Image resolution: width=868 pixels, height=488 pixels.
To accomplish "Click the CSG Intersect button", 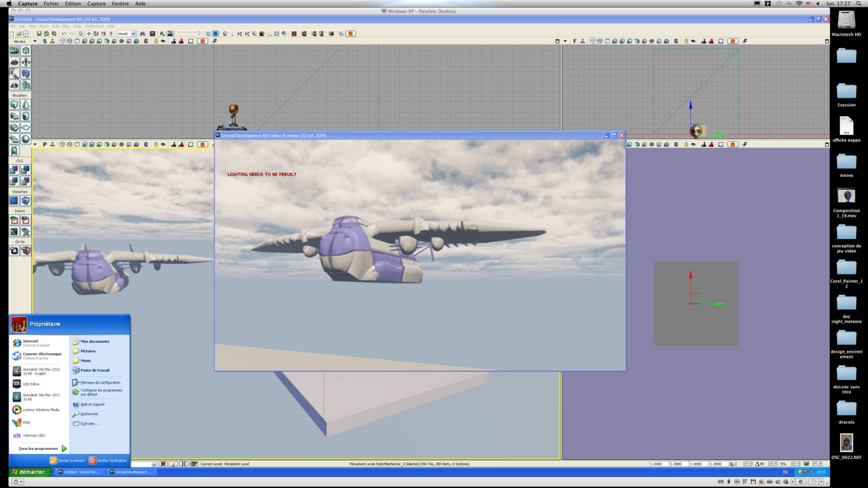I will (x=14, y=181).
